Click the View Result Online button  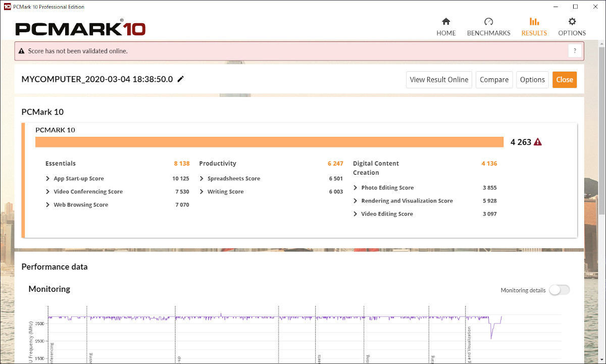pos(439,80)
